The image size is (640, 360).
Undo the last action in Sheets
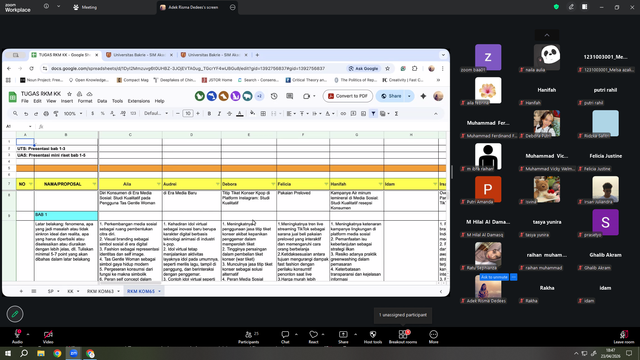pos(26,113)
